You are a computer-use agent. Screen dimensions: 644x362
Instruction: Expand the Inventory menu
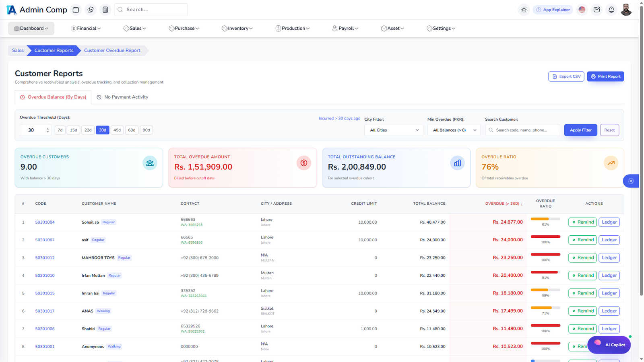click(x=237, y=28)
